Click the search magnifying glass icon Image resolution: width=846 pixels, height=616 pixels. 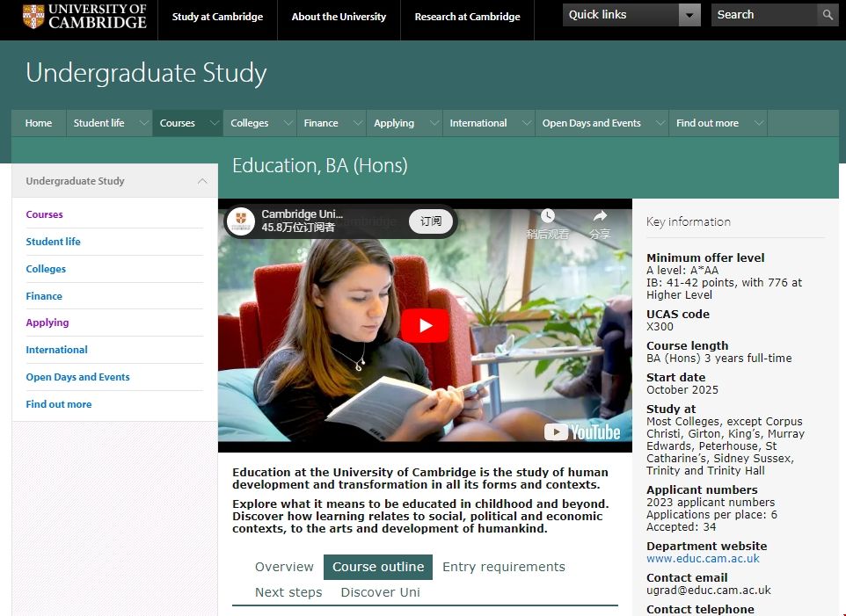tap(828, 15)
